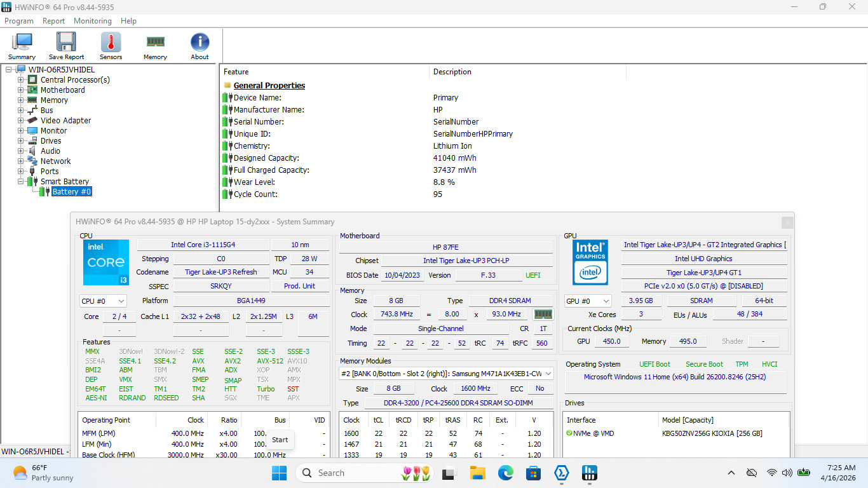Screen dimensions: 868x488
Task: Click the battery icon beside Battery #0
Action: [44, 191]
